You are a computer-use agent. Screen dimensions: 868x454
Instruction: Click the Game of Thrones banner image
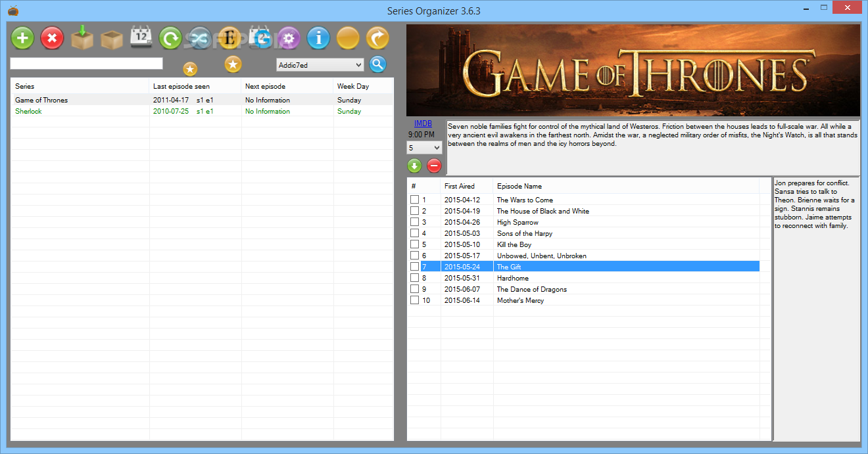(633, 70)
